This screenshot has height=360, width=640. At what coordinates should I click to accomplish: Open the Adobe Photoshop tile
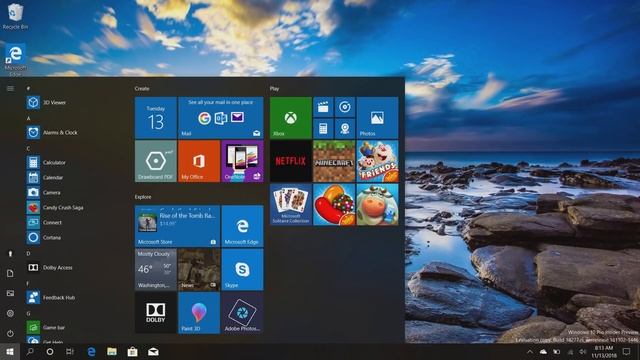coord(242,313)
